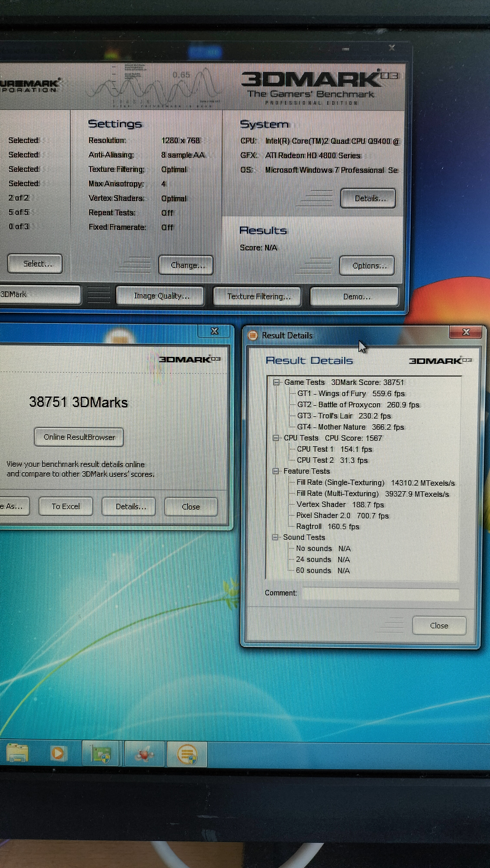Click the Comment input field
This screenshot has width=490, height=868.
[x=380, y=594]
